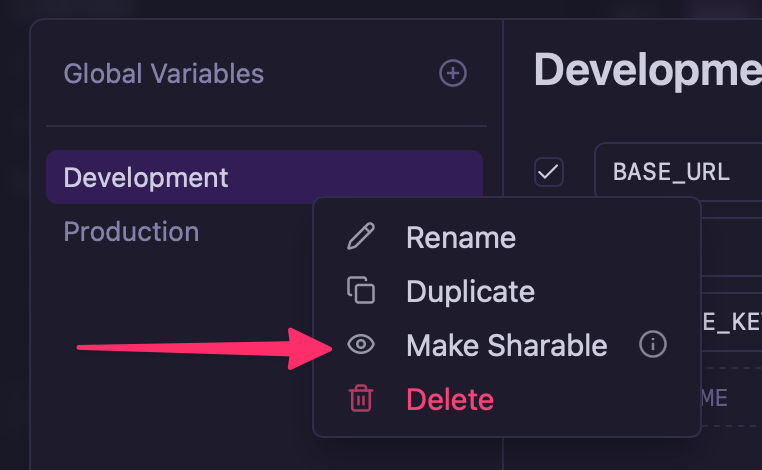The height and width of the screenshot is (470, 762).
Task: Click the copy icon beside Duplicate
Action: pos(361,291)
